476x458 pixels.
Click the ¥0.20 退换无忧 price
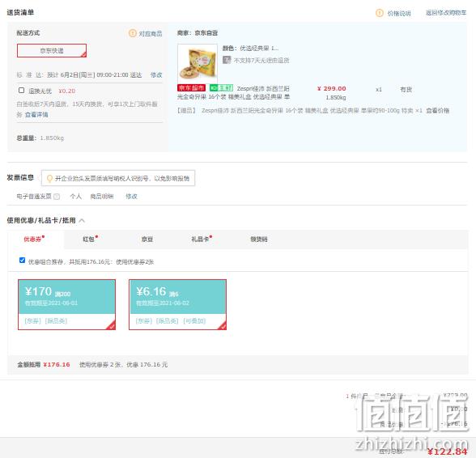[x=66, y=91]
